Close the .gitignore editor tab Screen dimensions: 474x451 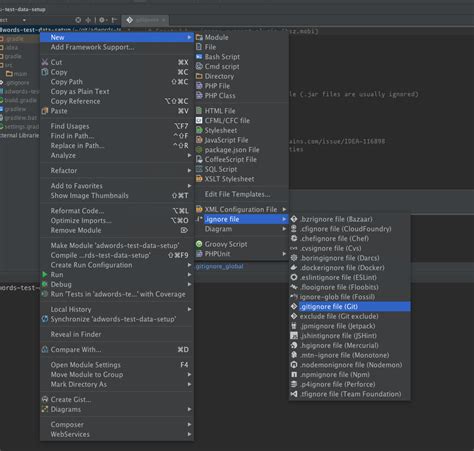coord(164,20)
